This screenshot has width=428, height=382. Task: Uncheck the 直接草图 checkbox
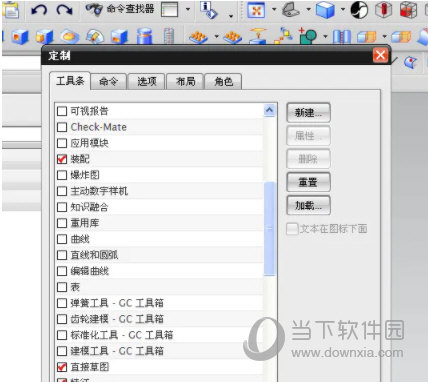pyautogui.click(x=62, y=367)
